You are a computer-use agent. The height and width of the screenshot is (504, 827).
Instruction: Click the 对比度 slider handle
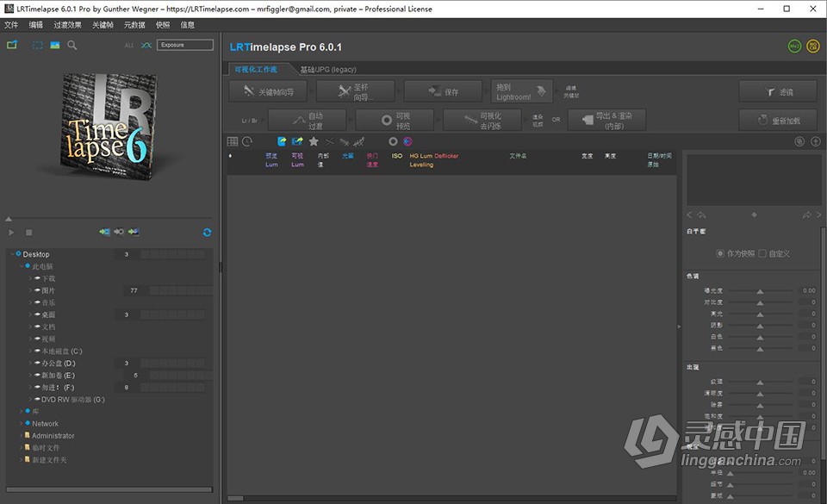[760, 302]
